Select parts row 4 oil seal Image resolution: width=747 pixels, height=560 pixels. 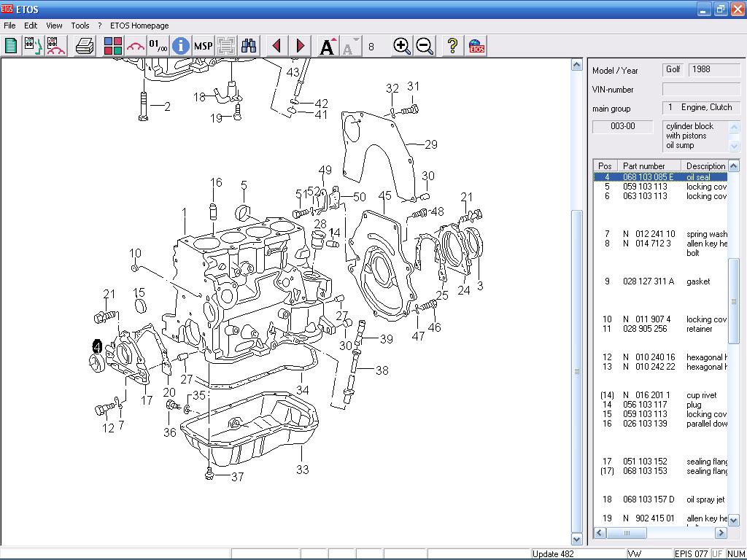(660, 177)
